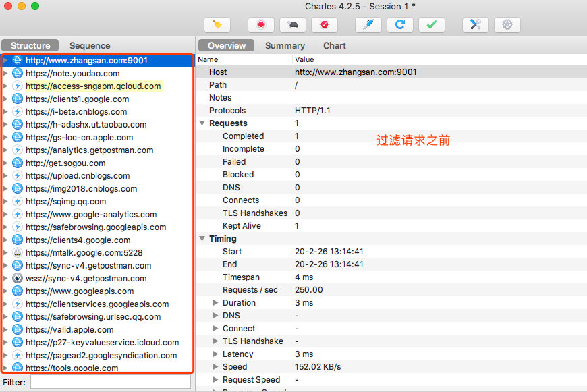The image size is (587, 392).
Task: Click the green checkmark Validate icon
Action: coord(432,25)
